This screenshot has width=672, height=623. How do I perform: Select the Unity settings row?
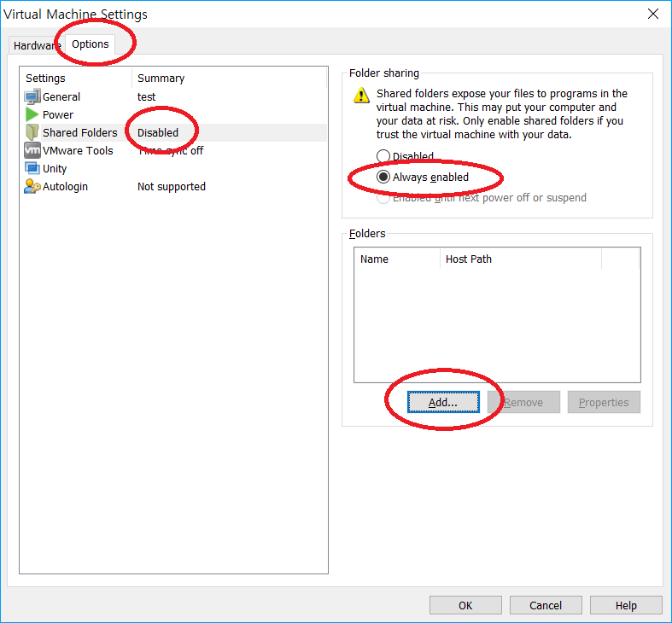175,169
